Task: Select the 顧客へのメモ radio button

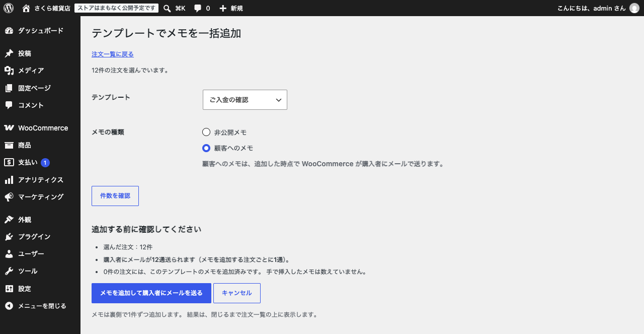Action: click(x=206, y=148)
